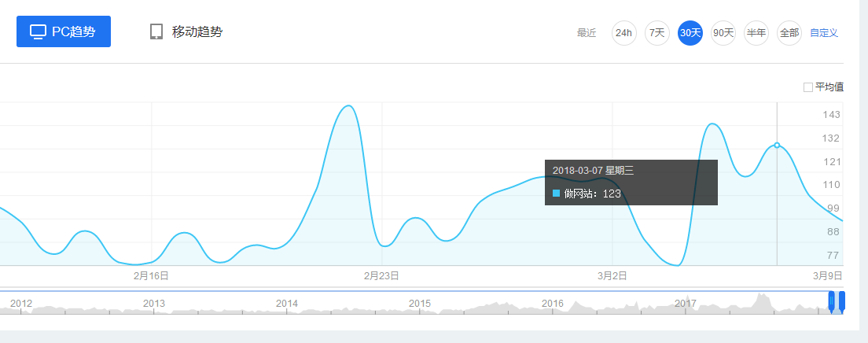868x343 pixels.
Task: Click the blue 做网站 legend square in tooltip
Action: (x=557, y=194)
